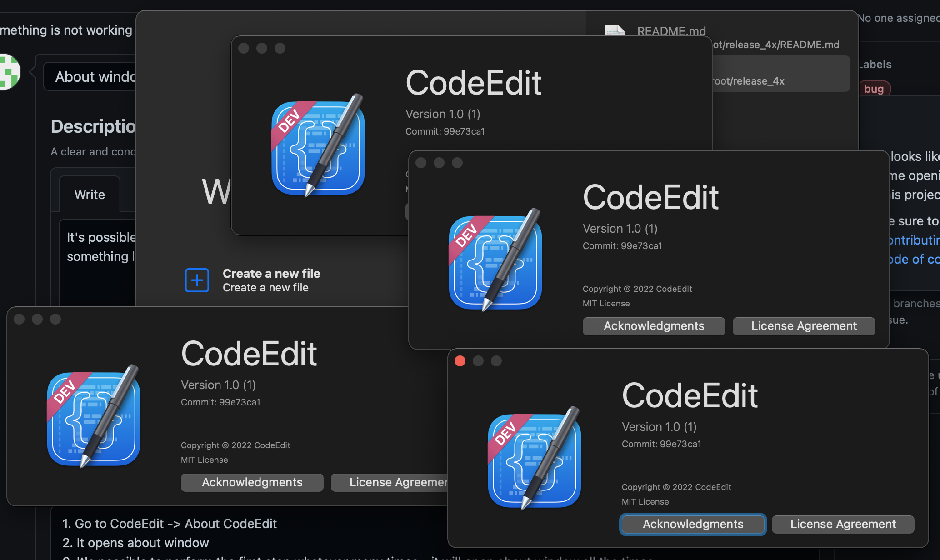Open the root/release_4x/README.md path link

pos(777,45)
